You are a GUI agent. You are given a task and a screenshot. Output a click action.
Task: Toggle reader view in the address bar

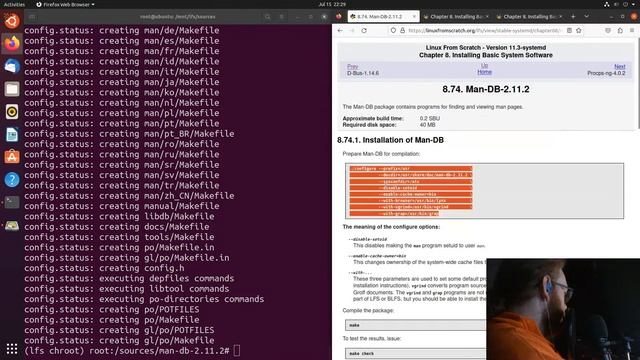tap(569, 31)
